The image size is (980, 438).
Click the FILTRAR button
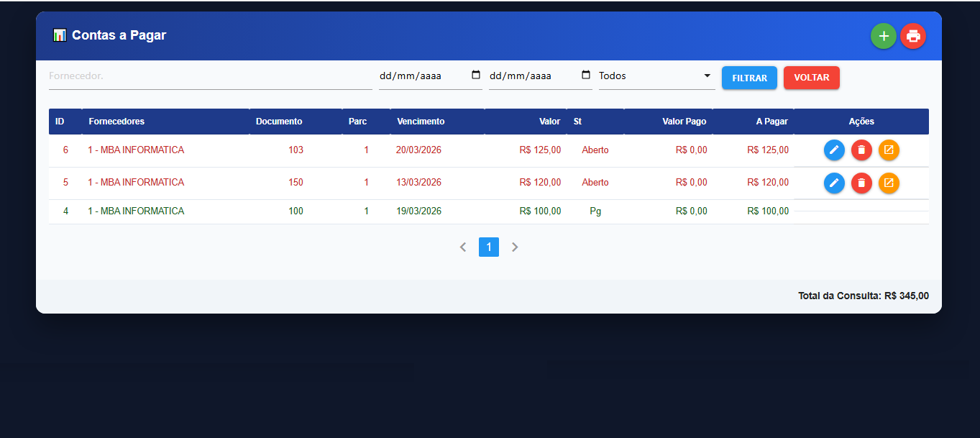point(749,78)
